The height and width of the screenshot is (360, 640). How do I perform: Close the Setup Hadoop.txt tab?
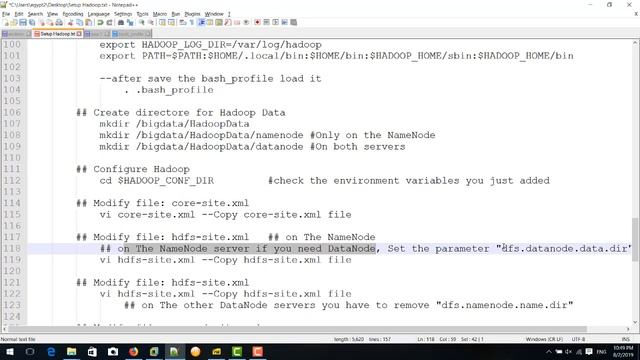coord(79,34)
